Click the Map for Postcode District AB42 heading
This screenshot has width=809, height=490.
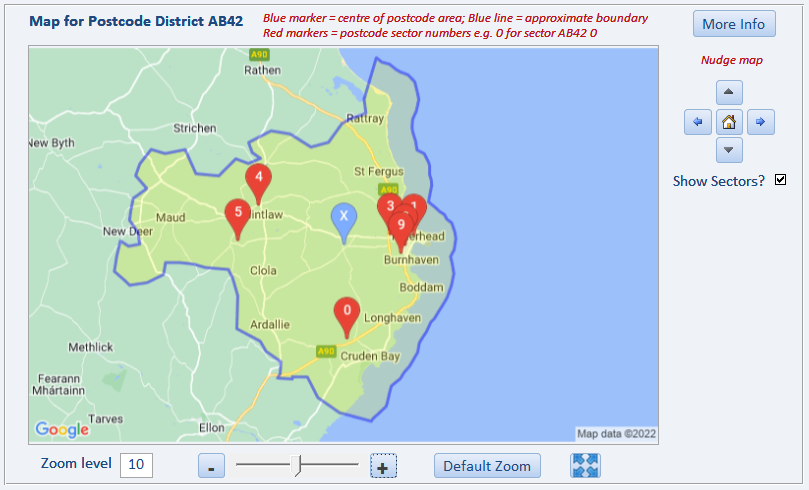[x=136, y=21]
